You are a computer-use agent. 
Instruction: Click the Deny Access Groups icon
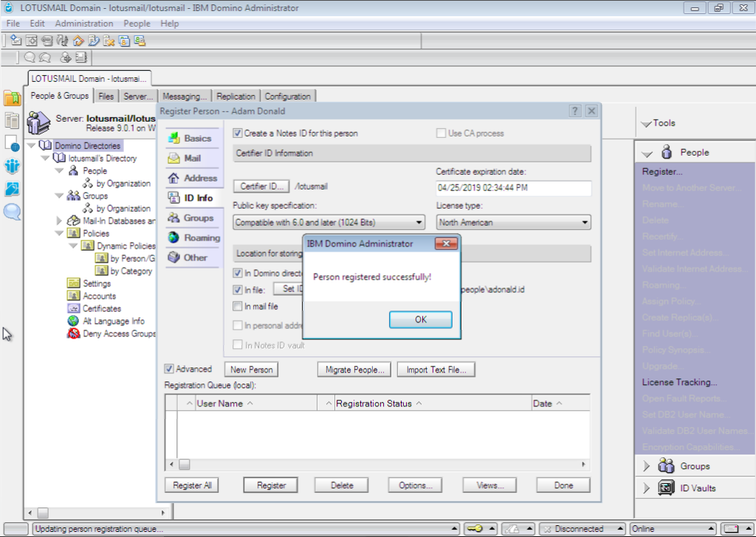74,333
